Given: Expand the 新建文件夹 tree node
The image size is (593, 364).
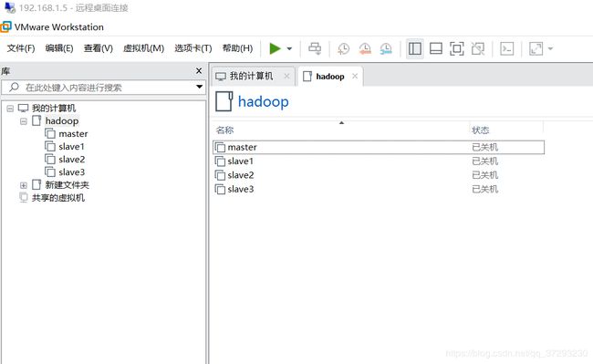Looking at the screenshot, I should point(24,185).
